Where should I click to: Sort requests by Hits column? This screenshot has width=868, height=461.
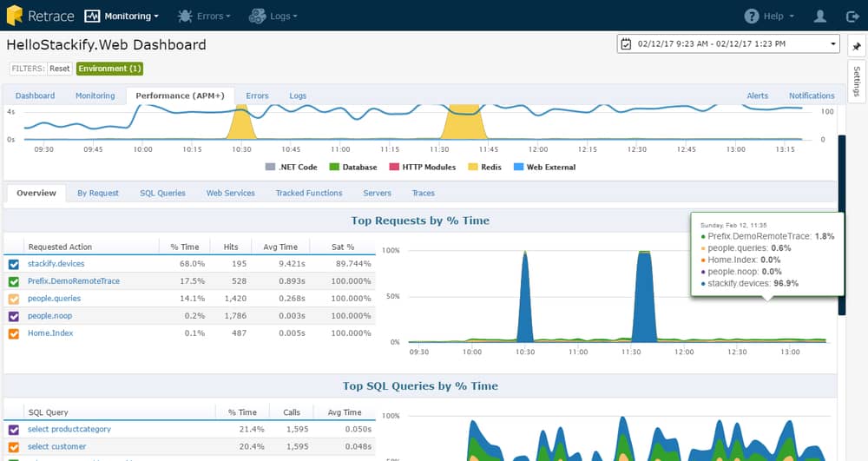click(x=231, y=247)
